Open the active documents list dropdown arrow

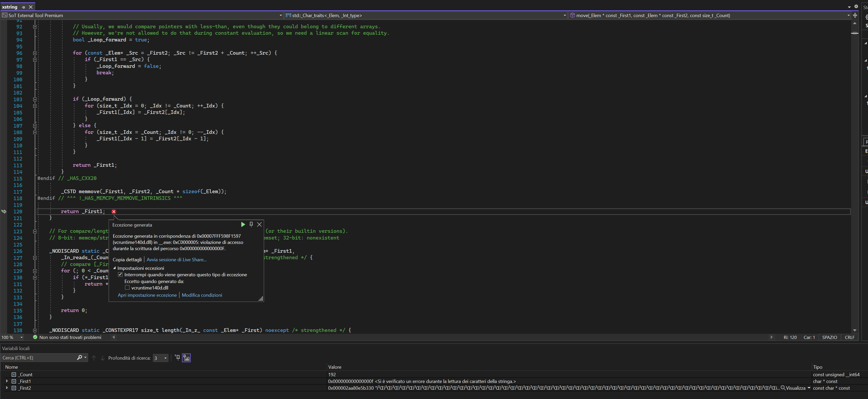(x=849, y=7)
